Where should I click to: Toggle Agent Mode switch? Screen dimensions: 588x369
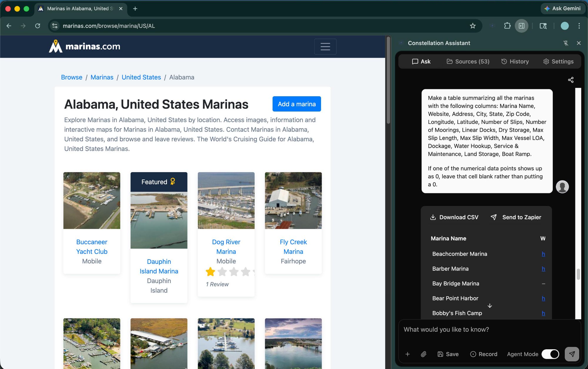(550, 354)
